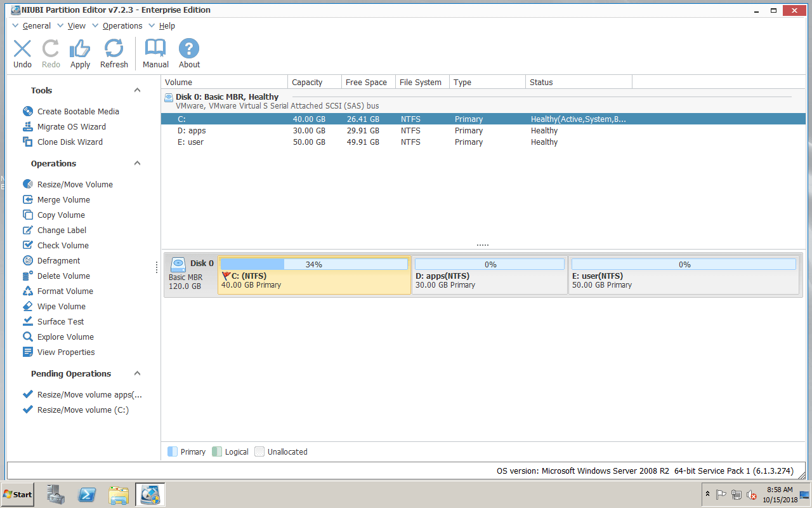Launch PowerShell from the taskbar
The width and height of the screenshot is (812, 508).
pyautogui.click(x=87, y=495)
